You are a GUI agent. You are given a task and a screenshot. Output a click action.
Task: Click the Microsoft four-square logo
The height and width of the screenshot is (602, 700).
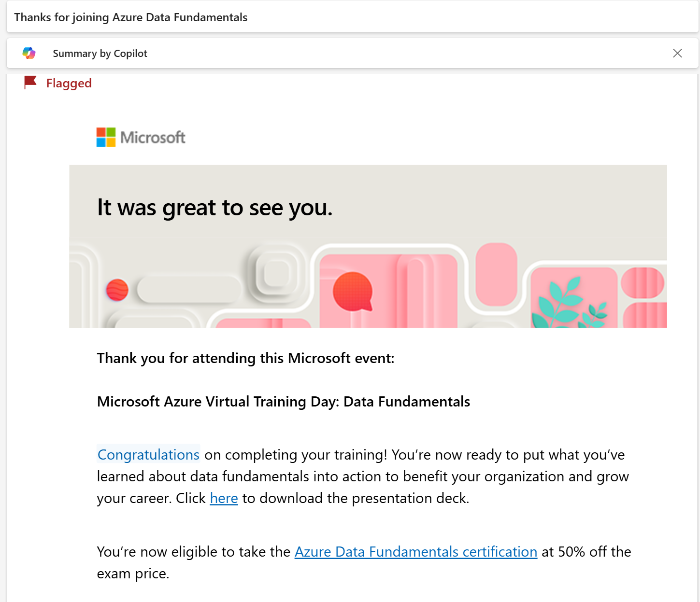[x=106, y=137]
